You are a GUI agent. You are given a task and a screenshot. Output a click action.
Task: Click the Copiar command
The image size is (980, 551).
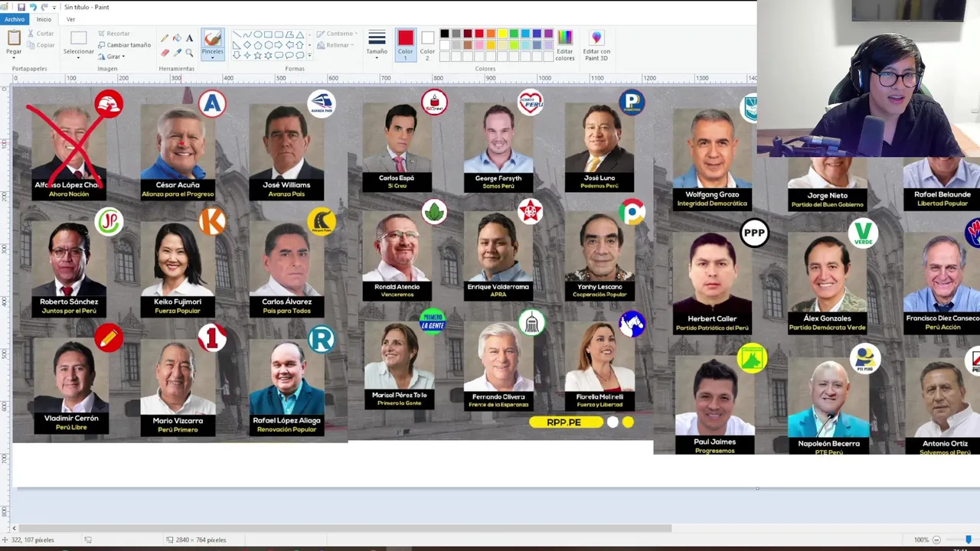click(x=40, y=45)
